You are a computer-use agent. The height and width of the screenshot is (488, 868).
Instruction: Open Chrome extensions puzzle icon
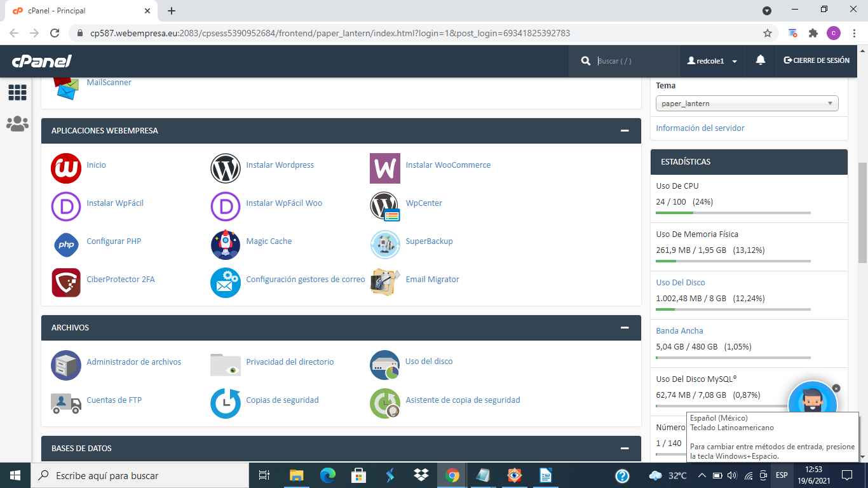[x=813, y=33]
